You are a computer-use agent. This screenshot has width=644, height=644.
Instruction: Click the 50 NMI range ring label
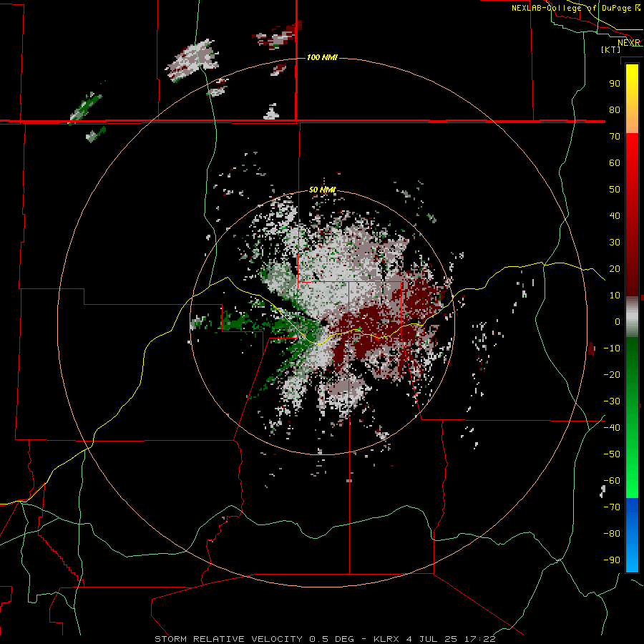tap(323, 190)
